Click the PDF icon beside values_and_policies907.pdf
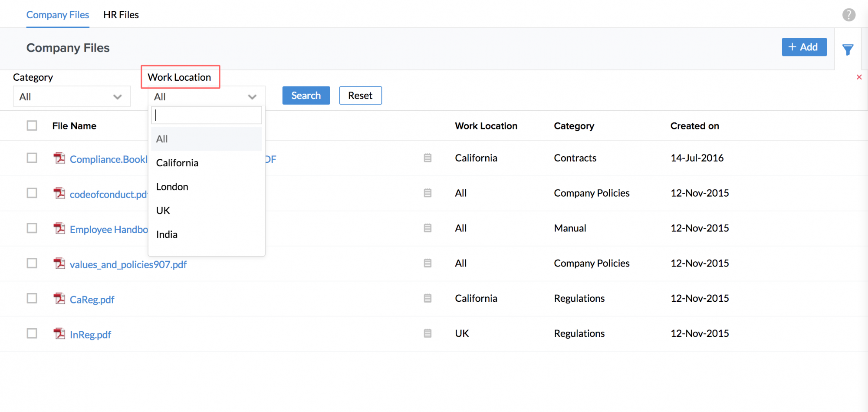This screenshot has width=868, height=412. click(59, 263)
